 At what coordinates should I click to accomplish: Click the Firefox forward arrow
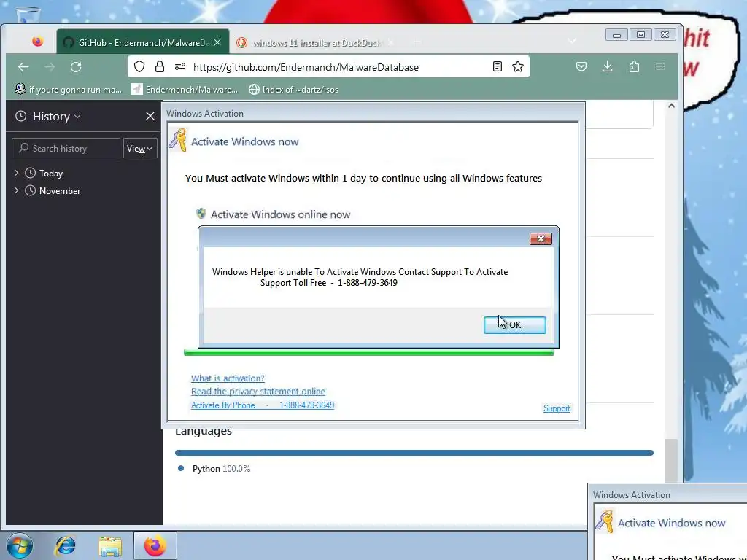click(x=50, y=67)
